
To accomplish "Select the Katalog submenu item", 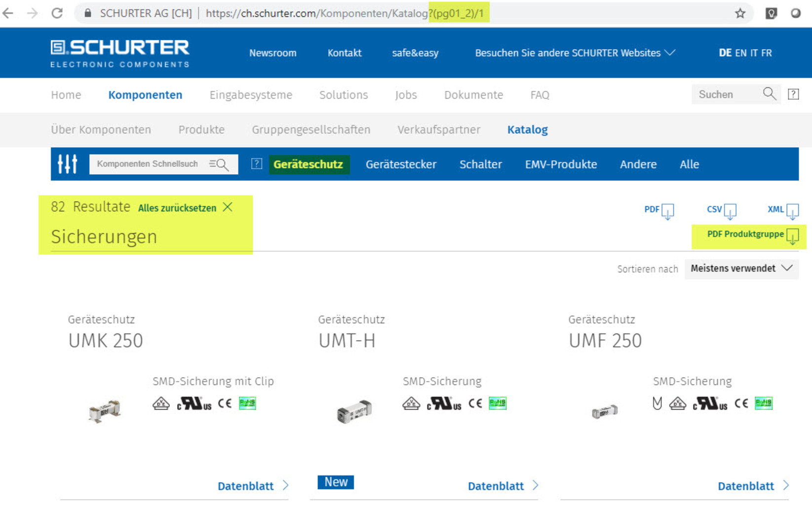I will tap(527, 130).
